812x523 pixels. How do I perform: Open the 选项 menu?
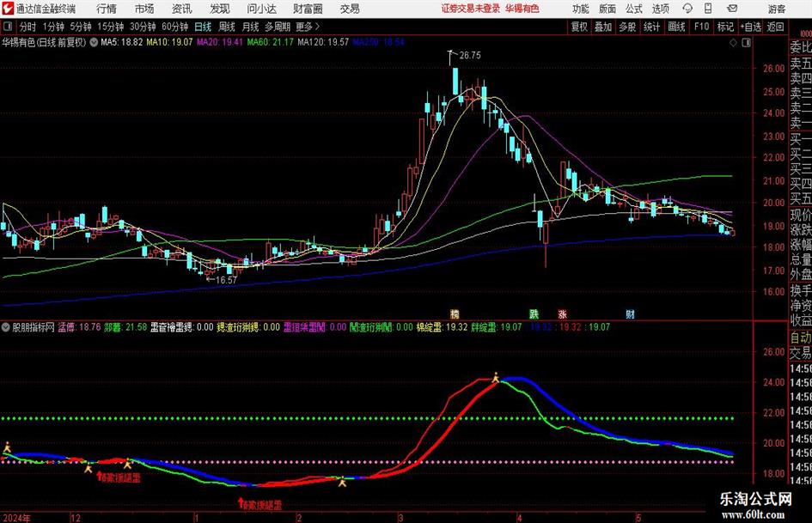(x=660, y=9)
